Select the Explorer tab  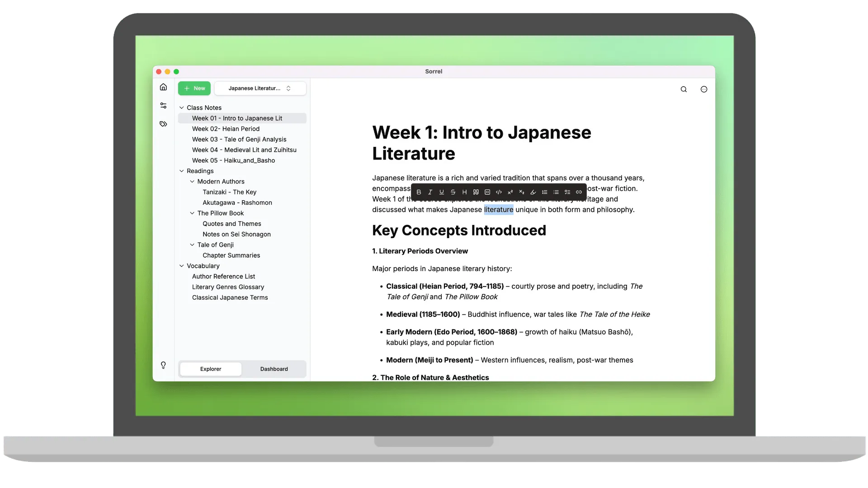tap(211, 369)
